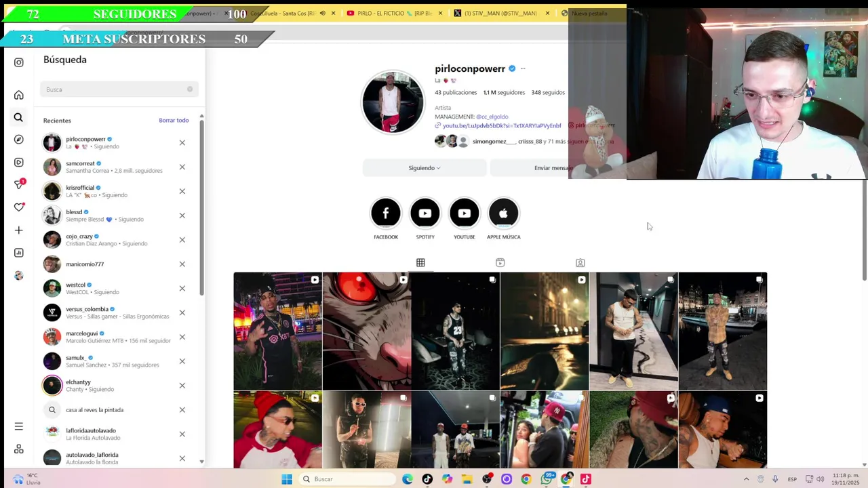Open the @cc_elgoldo management link
Screen dimensions: 868x488
tap(492, 117)
